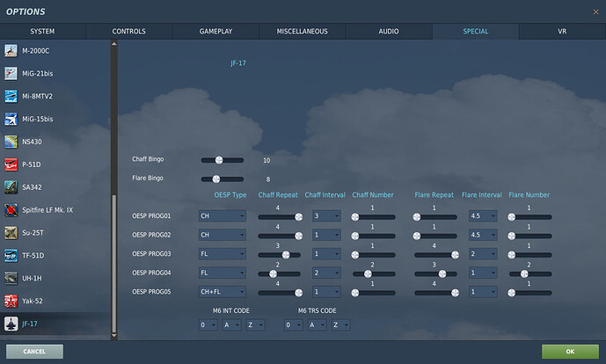Viewport: 606px width, 364px height.
Task: Open the AUDIO tab
Action: pyautogui.click(x=389, y=32)
